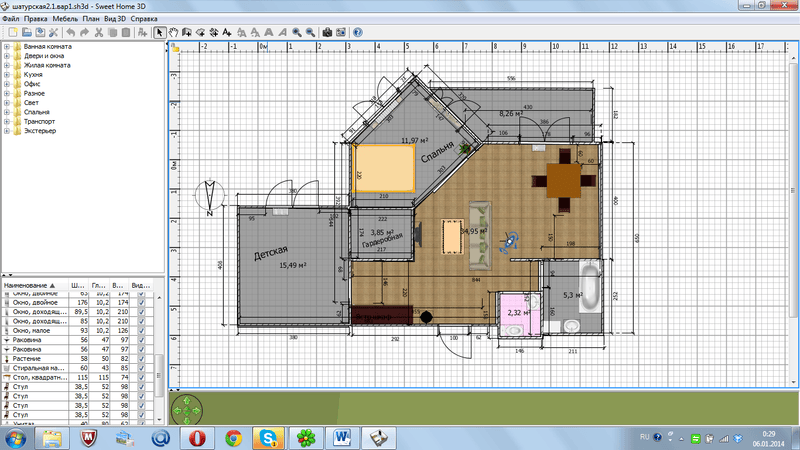Open help with the question mark icon
The width and height of the screenshot is (800, 450).
click(358, 33)
